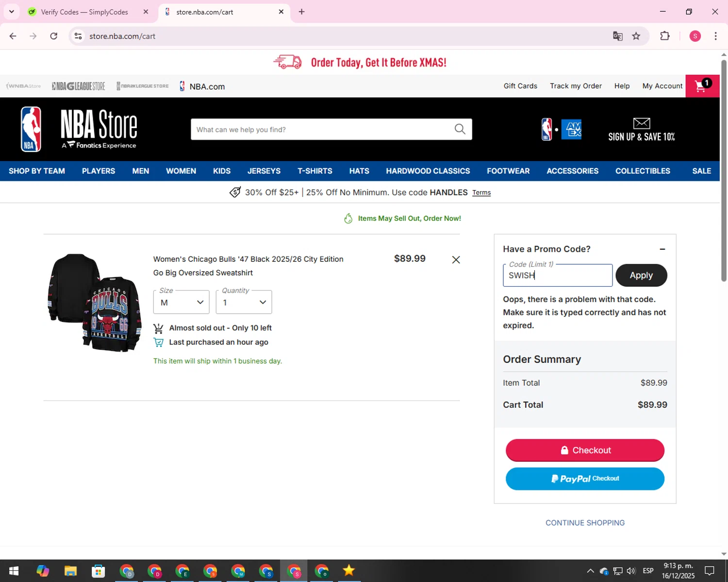Click the red Checkout button
Viewport: 728px width, 582px height.
[585, 450]
